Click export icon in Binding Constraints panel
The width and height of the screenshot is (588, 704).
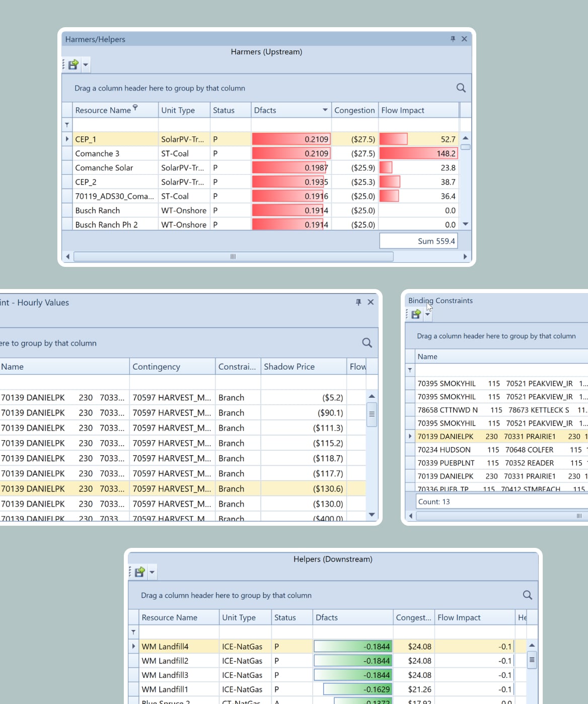coord(416,314)
